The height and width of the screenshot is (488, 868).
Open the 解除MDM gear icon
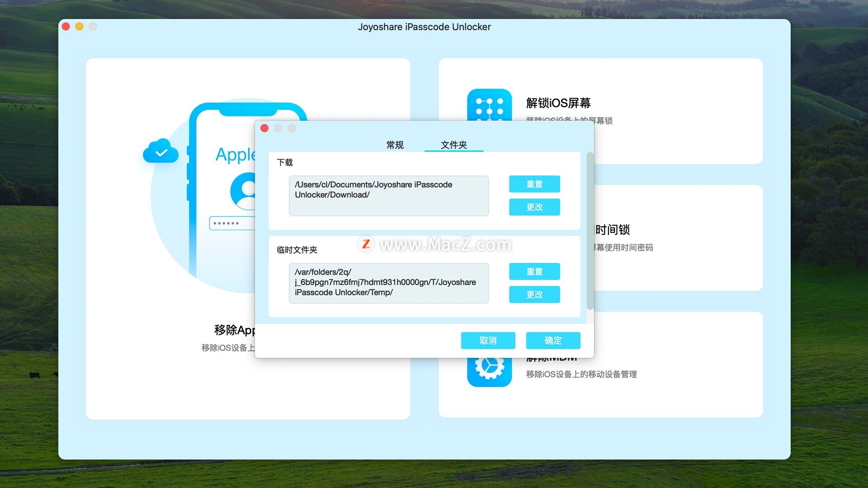tap(489, 371)
